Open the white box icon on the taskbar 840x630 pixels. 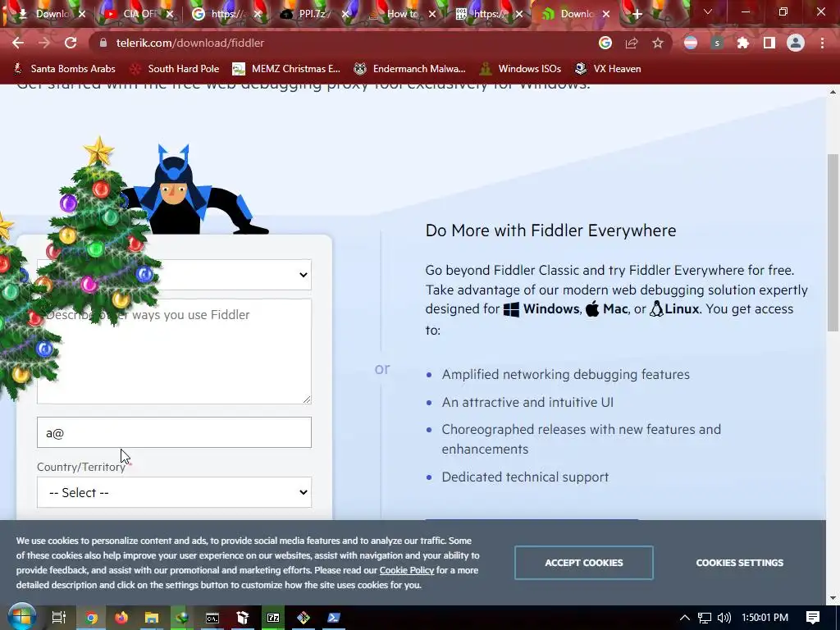pos(243,618)
